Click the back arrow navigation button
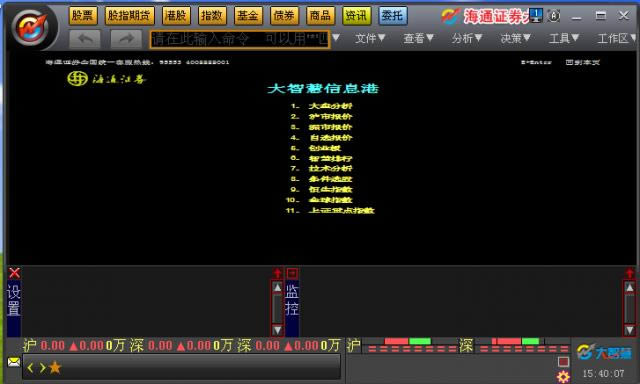 point(85,39)
